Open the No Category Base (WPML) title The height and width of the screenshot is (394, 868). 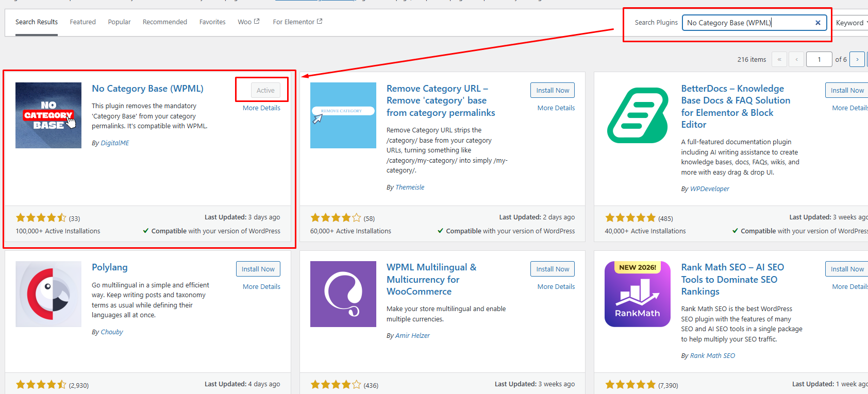[147, 89]
